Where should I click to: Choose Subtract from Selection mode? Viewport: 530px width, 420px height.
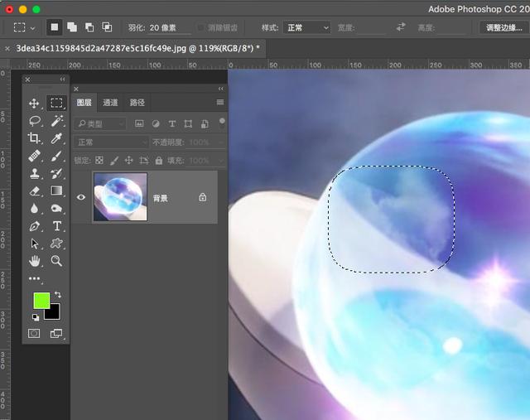(89, 27)
